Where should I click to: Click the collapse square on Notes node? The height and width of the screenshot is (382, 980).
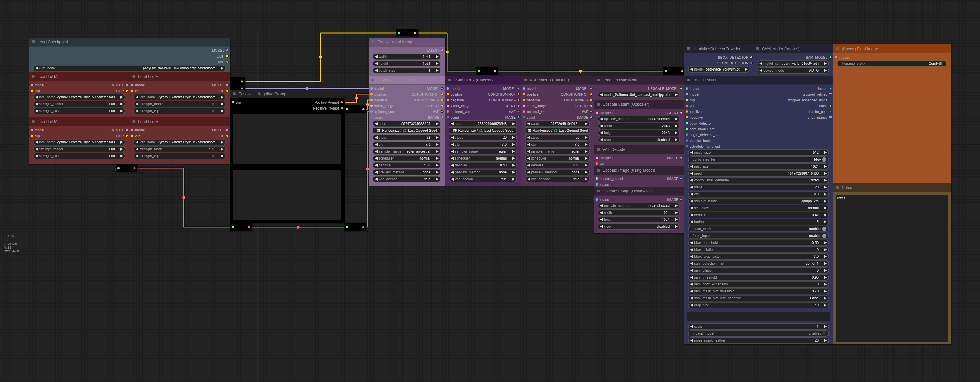point(837,188)
